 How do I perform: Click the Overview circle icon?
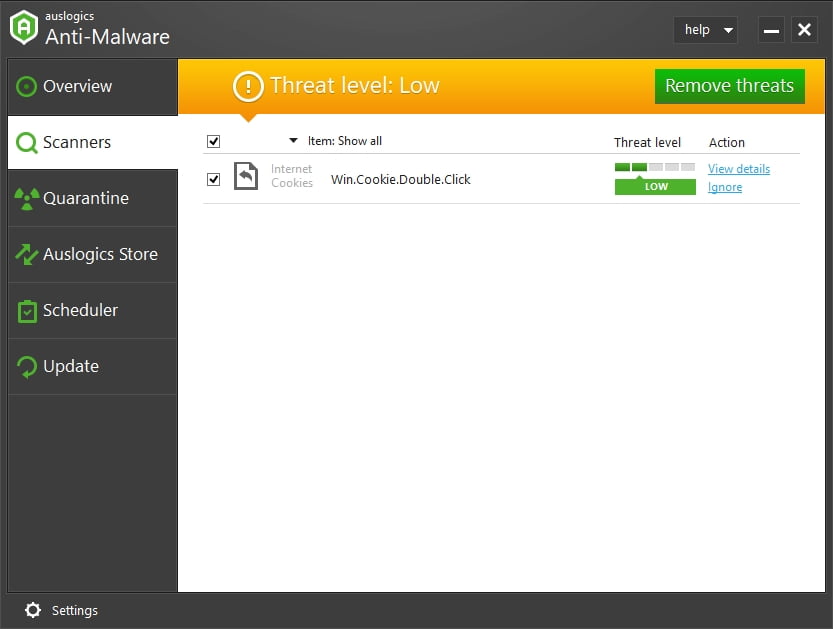[26, 87]
